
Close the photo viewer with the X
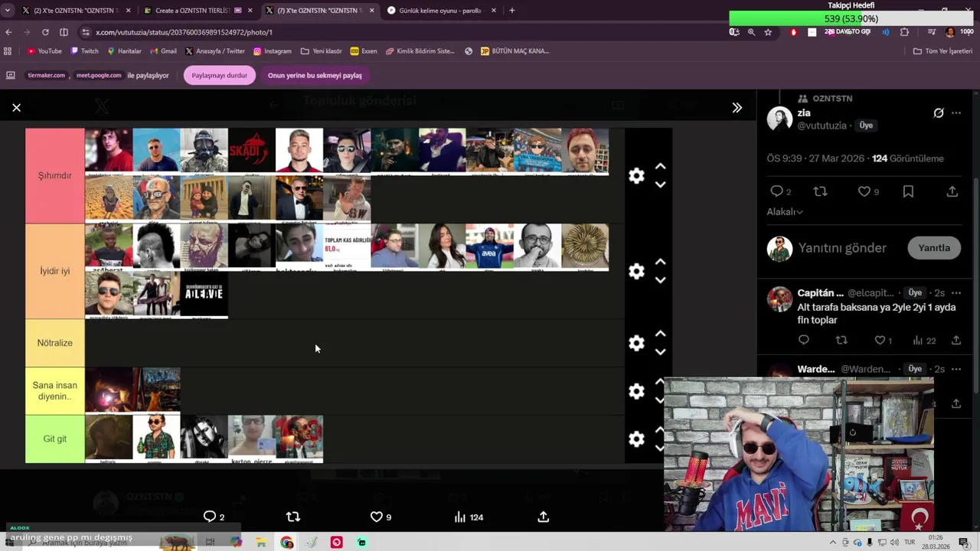(16, 108)
